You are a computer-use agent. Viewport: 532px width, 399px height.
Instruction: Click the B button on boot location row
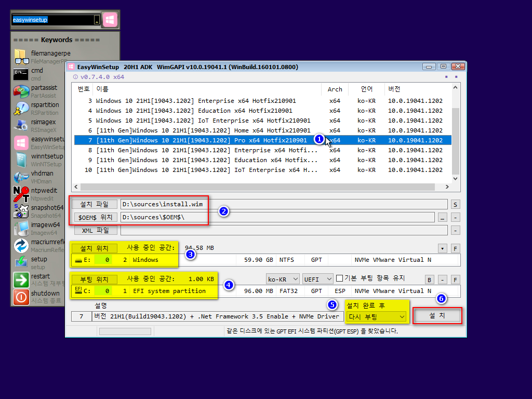click(x=430, y=280)
